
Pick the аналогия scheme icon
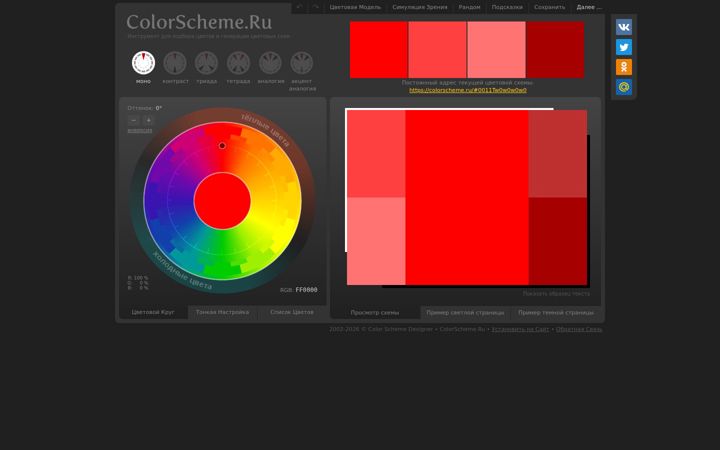pyautogui.click(x=270, y=62)
